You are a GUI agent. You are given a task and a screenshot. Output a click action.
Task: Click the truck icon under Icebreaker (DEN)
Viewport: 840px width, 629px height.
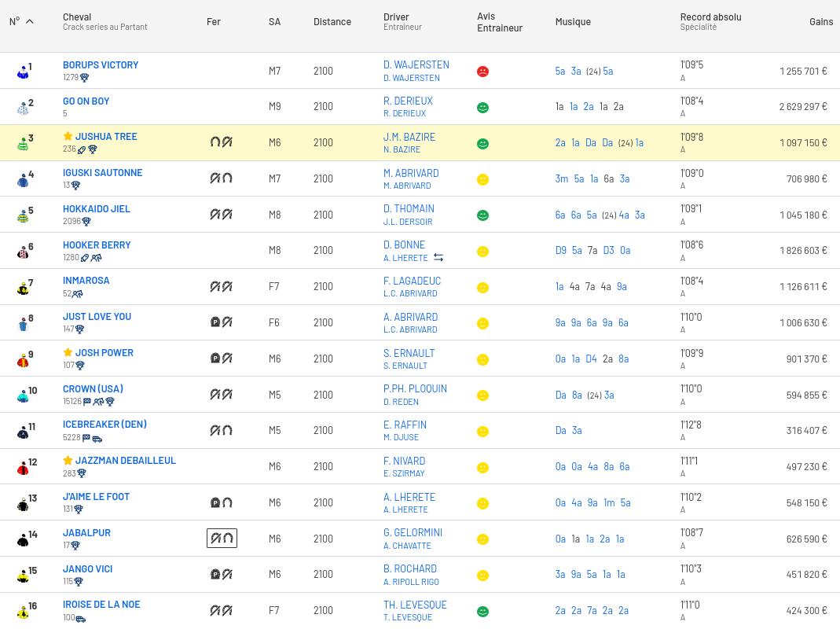[97, 438]
